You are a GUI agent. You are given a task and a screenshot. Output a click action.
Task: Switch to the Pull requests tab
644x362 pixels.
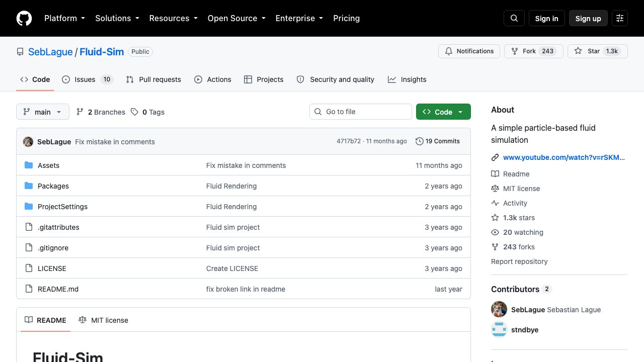[x=153, y=79]
